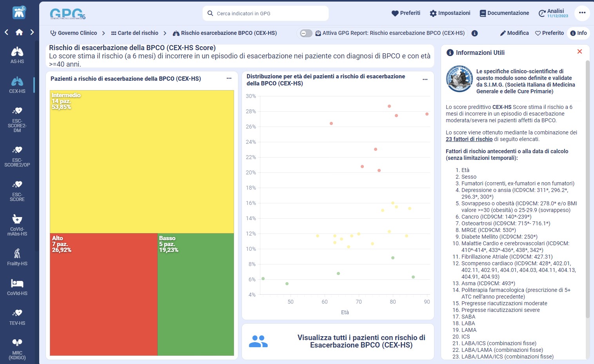
Task: Click the home icon in sidebar
Action: coord(19,32)
